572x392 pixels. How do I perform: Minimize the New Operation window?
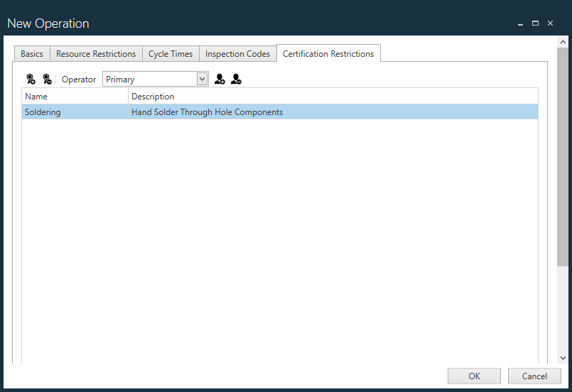522,23
